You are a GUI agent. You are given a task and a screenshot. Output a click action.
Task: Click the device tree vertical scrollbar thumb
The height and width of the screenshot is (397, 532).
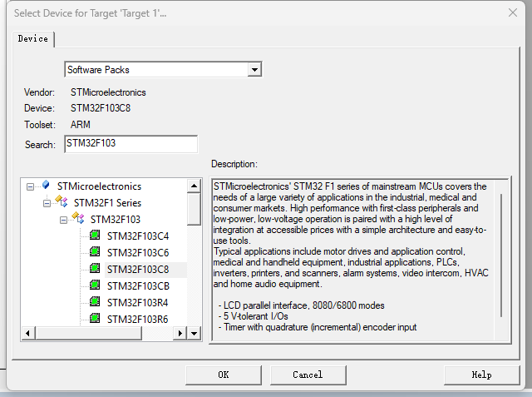tap(194, 209)
